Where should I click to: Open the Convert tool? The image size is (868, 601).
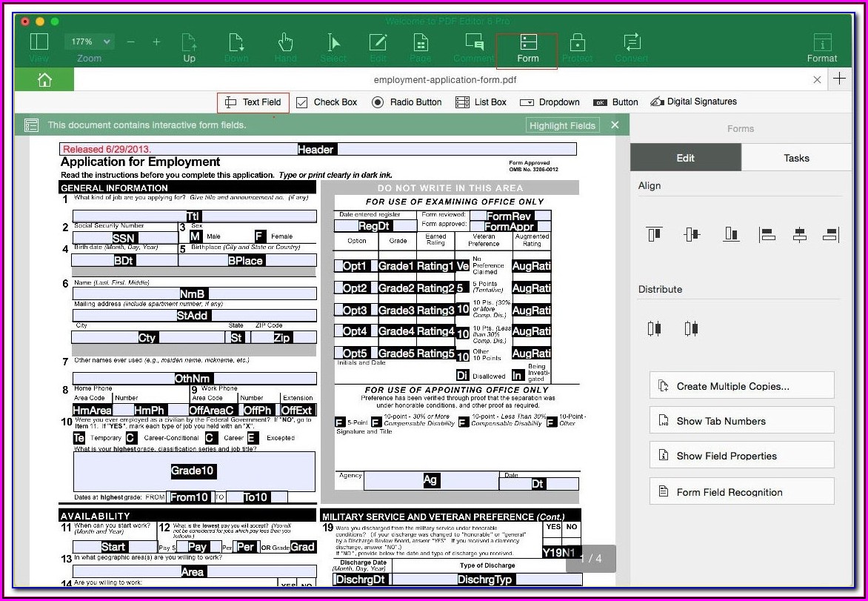(x=631, y=48)
